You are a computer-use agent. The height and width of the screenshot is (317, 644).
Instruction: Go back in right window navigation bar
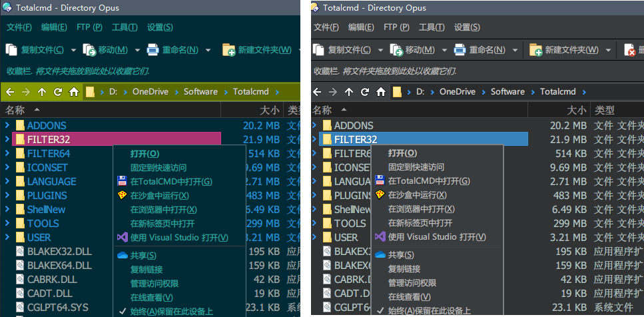317,92
